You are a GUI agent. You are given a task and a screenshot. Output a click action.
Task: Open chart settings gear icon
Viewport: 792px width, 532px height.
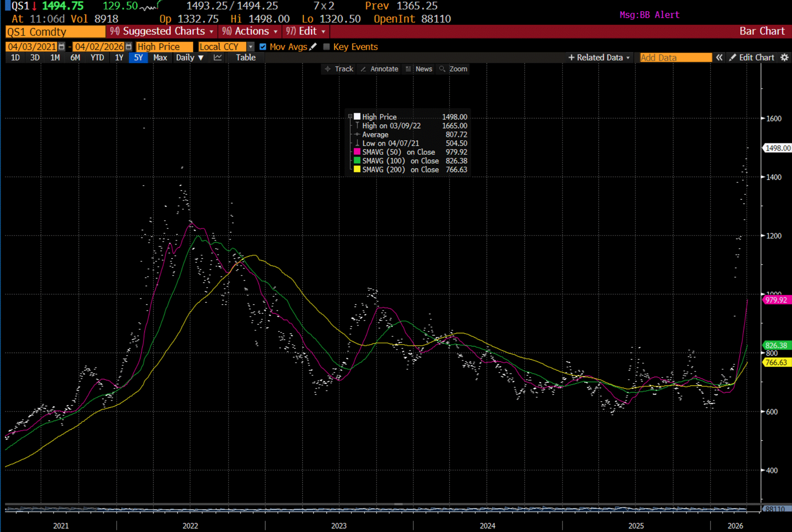pyautogui.click(x=784, y=58)
